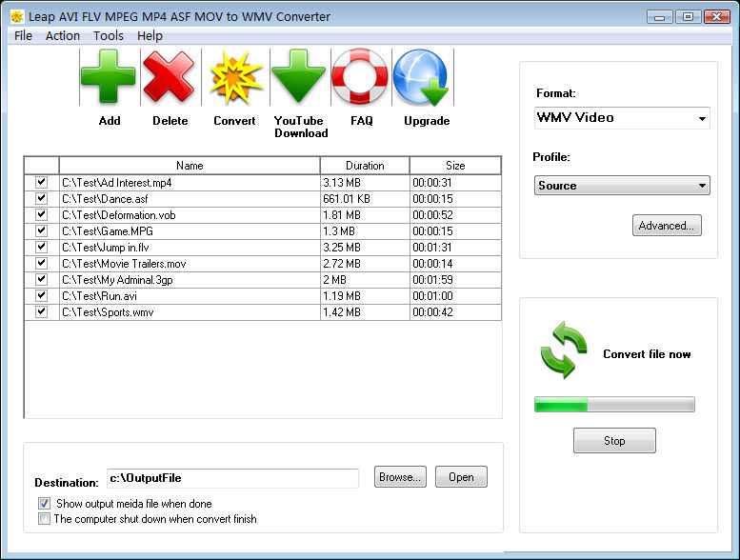Viewport: 740px width, 560px height.
Task: Click the red X Delete icon
Action: [169, 76]
